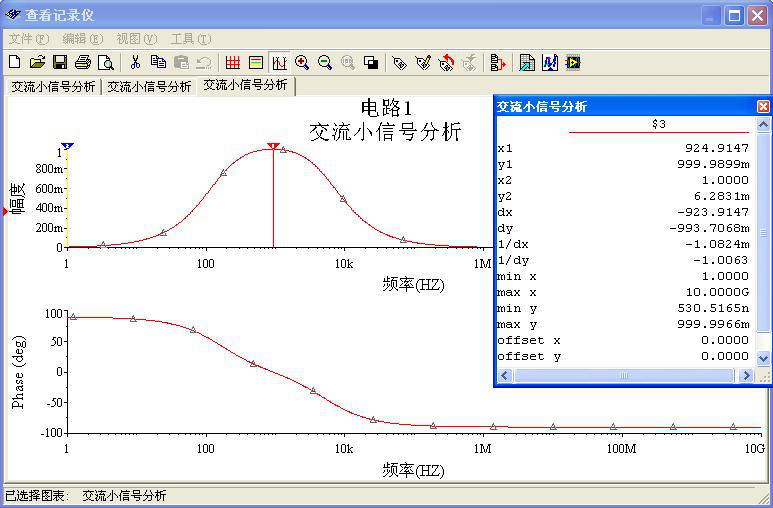
Task: Click the Cut scissors icon
Action: click(136, 63)
